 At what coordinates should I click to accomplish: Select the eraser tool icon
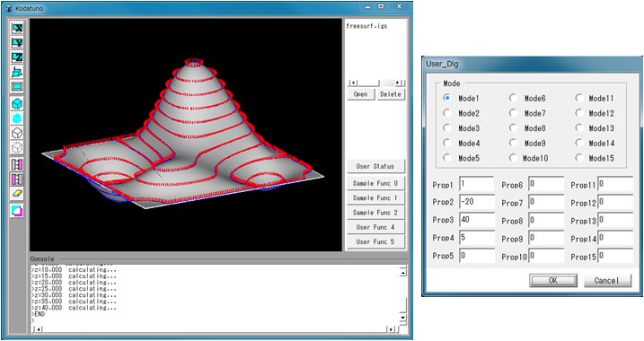[17, 194]
